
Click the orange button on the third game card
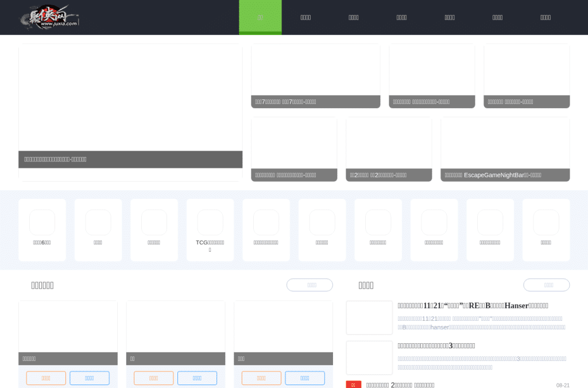pos(261,378)
